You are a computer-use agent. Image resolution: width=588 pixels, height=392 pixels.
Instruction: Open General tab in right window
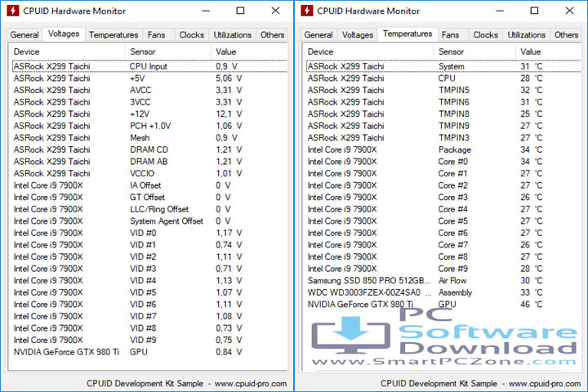(x=318, y=35)
